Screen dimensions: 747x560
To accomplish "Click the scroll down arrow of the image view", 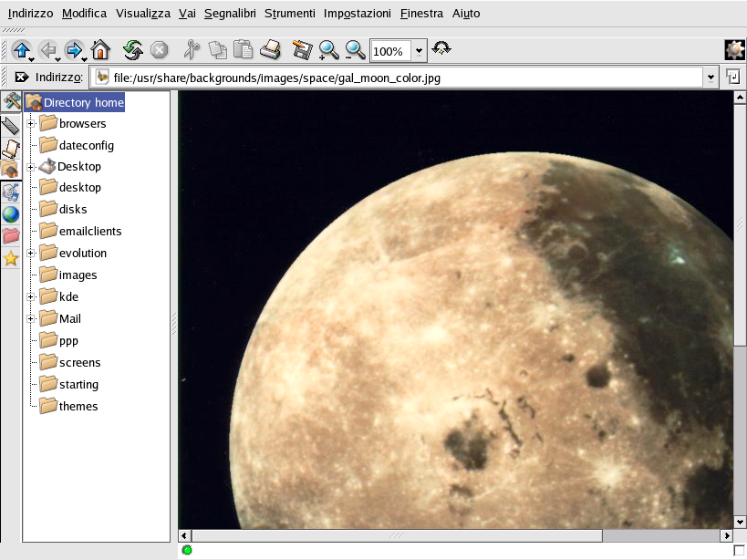I will (740, 522).
